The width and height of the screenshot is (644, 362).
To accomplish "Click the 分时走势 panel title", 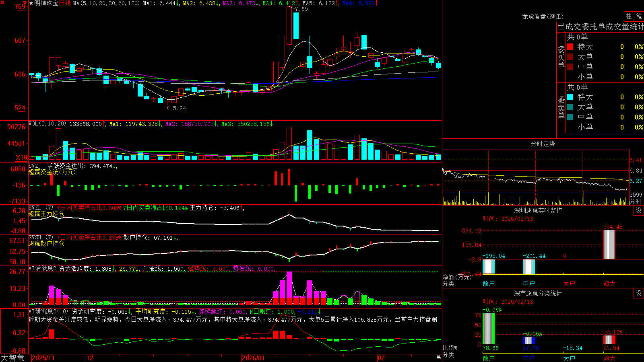I will point(543,144).
